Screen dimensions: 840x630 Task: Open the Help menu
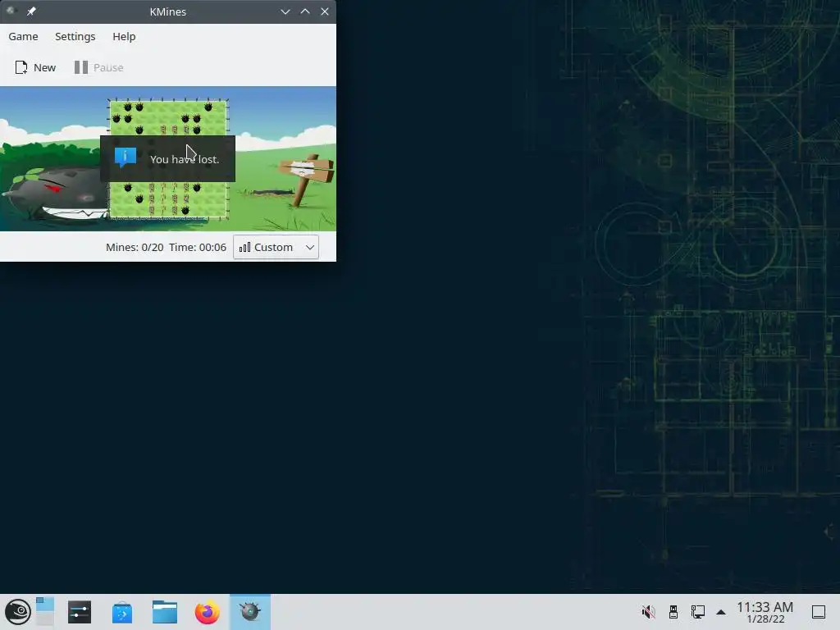[x=124, y=36]
